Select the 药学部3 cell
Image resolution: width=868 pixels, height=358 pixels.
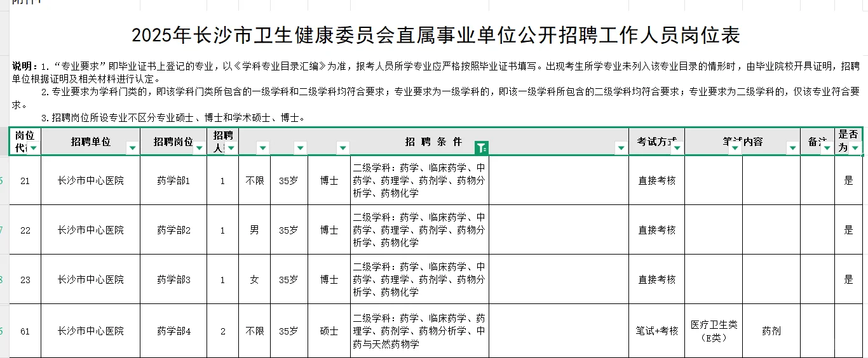[173, 279]
